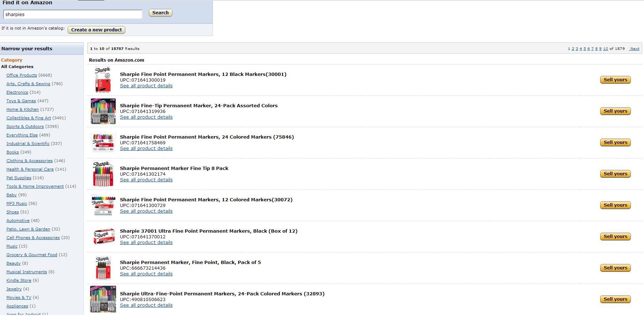Open Grocery & Gourmet Food category
The height and width of the screenshot is (316, 644).
[x=32, y=255]
